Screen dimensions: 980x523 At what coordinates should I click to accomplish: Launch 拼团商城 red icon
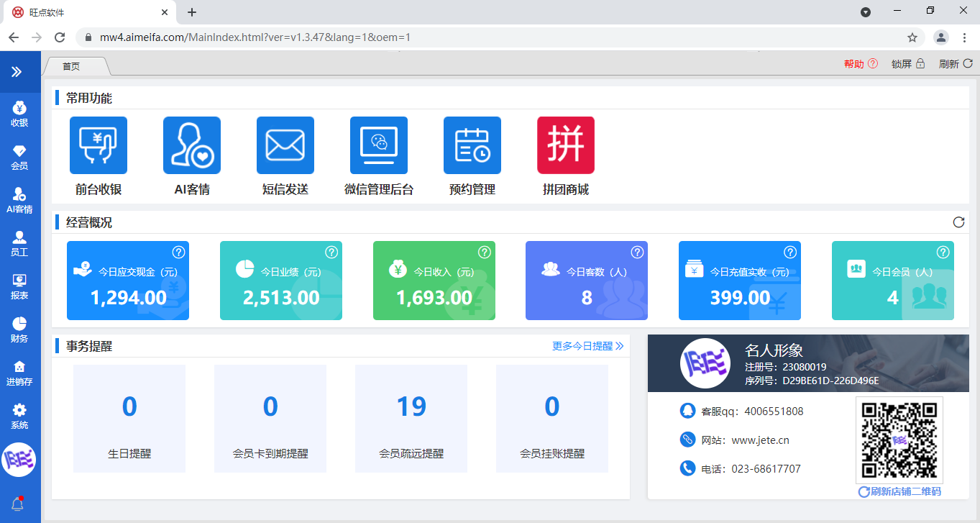pyautogui.click(x=566, y=145)
